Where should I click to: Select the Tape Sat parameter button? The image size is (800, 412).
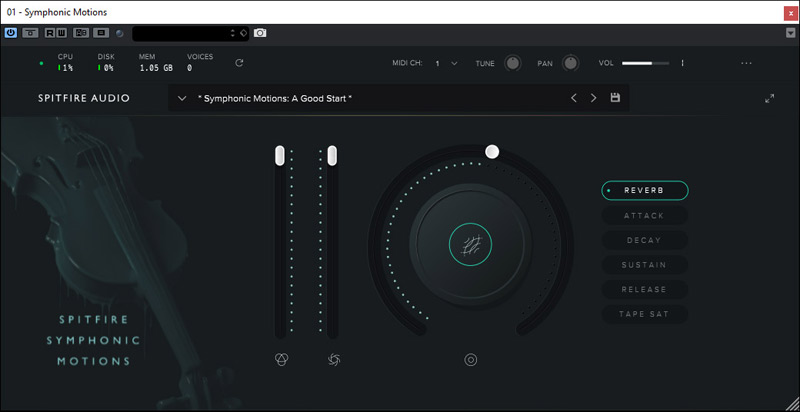click(x=644, y=314)
